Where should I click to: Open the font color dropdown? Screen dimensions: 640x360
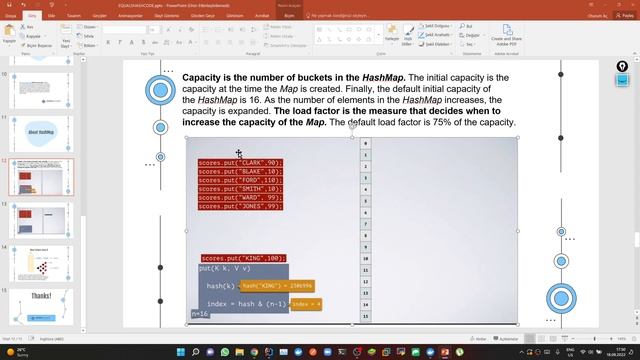pyautogui.click(x=191, y=42)
